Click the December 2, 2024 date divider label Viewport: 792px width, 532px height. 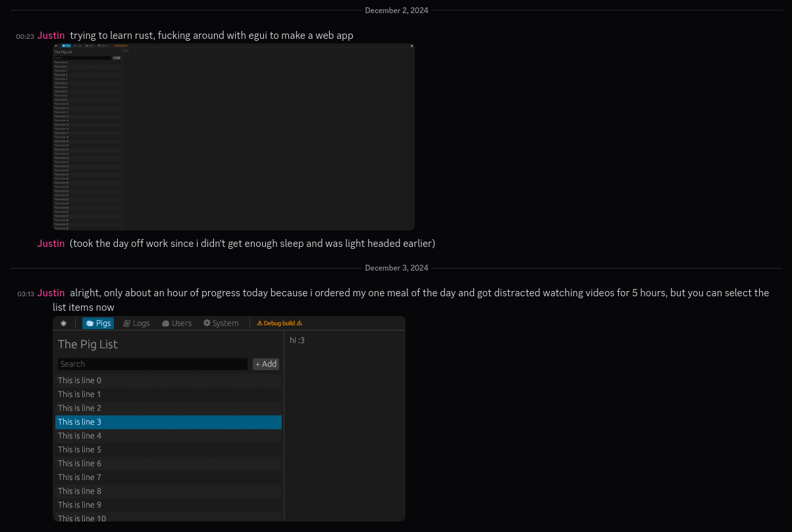click(396, 11)
